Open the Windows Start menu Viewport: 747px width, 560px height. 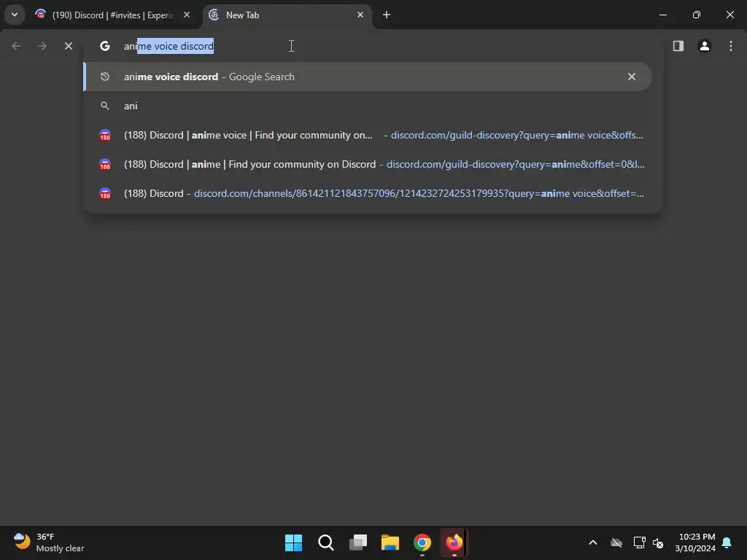pos(293,542)
